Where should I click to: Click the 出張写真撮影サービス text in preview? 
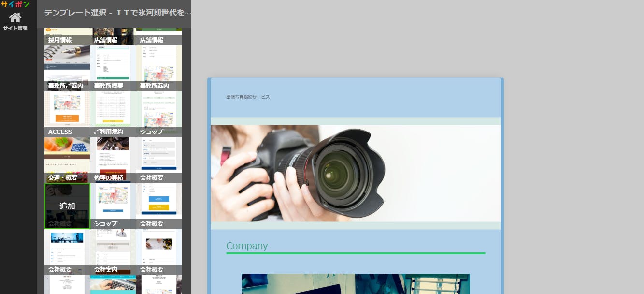point(248,97)
